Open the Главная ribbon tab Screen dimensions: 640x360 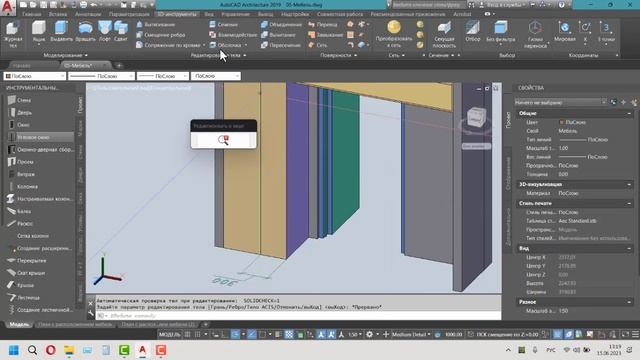point(31,14)
